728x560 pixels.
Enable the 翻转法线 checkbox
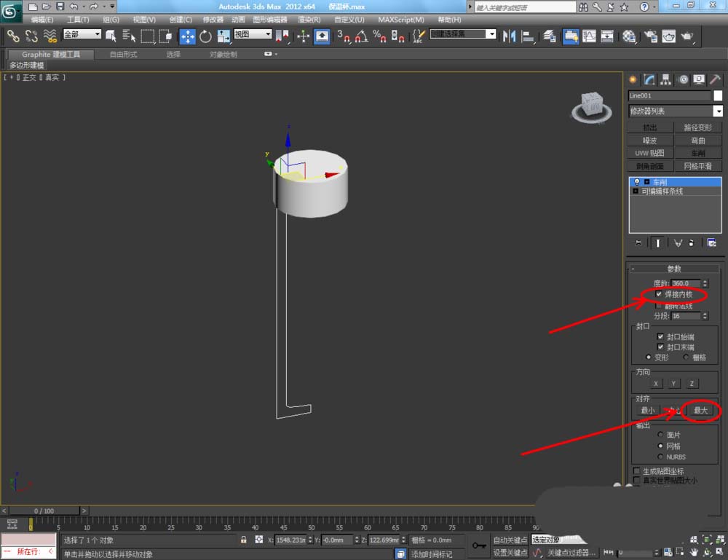(x=659, y=305)
